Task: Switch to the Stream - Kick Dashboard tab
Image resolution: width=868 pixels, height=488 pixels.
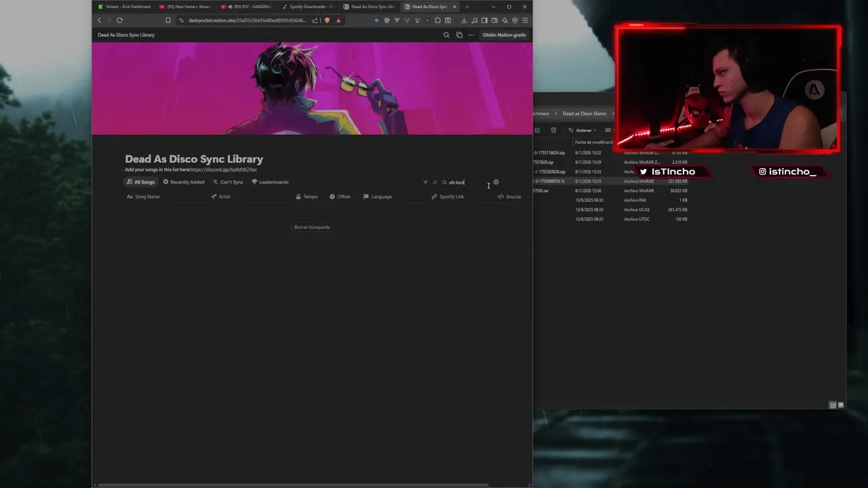Action: pos(125,7)
